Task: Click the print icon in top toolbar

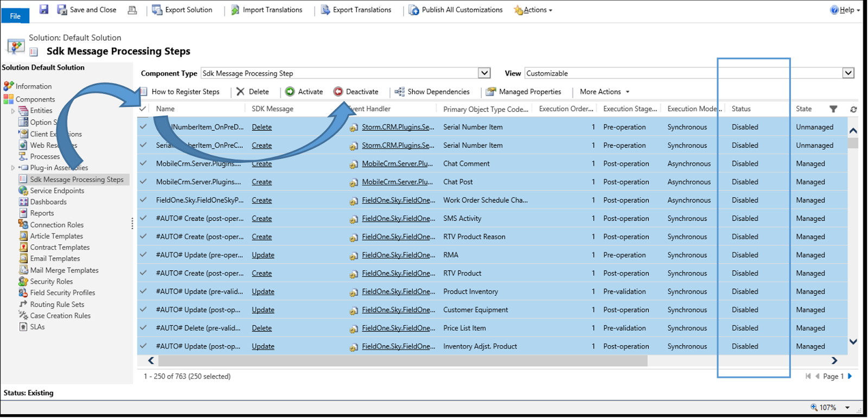Action: coord(132,10)
